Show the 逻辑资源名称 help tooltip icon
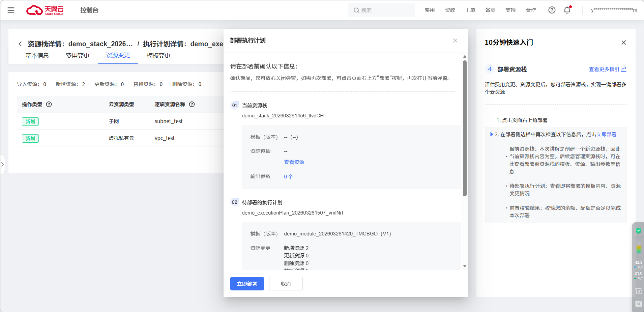 192,104
